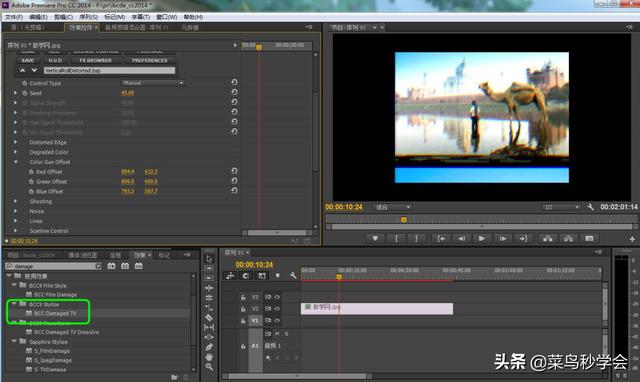Switch to the 效果控件 tab
The width and height of the screenshot is (640, 382).
click(x=81, y=27)
